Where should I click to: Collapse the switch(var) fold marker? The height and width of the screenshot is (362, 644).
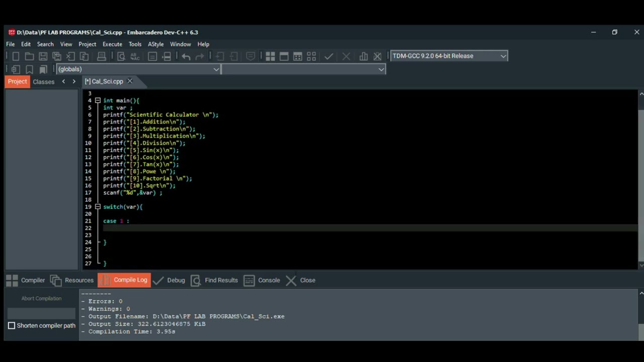tap(98, 207)
